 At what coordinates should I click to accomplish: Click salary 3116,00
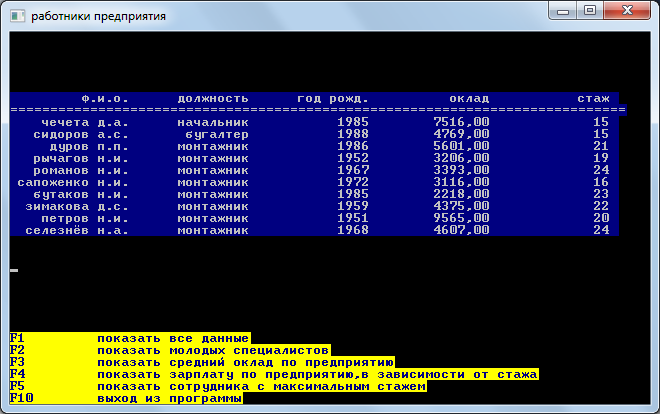461,182
